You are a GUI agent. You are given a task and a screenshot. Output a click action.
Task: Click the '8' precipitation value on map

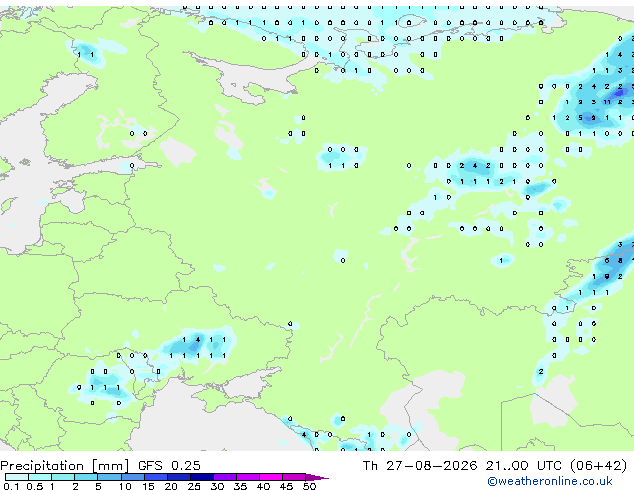620,260
